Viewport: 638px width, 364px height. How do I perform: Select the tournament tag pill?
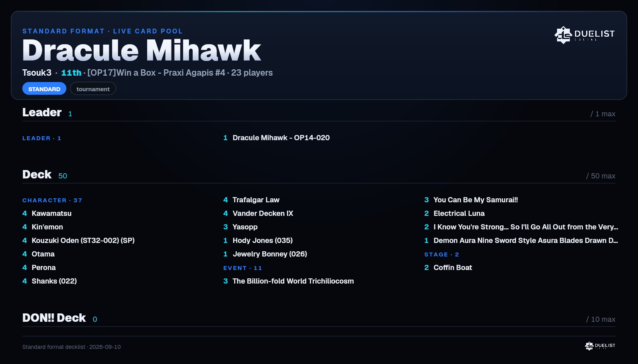(93, 89)
